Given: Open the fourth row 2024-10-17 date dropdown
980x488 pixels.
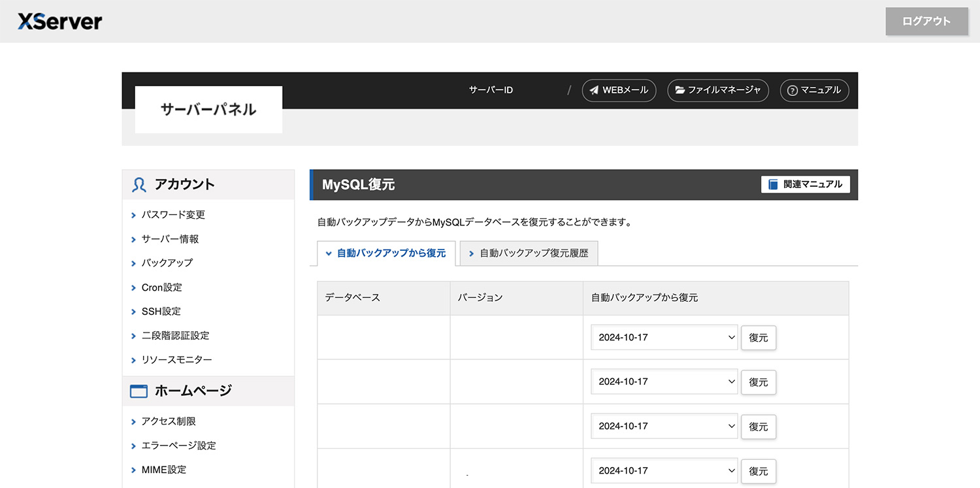Looking at the screenshot, I should click(664, 471).
